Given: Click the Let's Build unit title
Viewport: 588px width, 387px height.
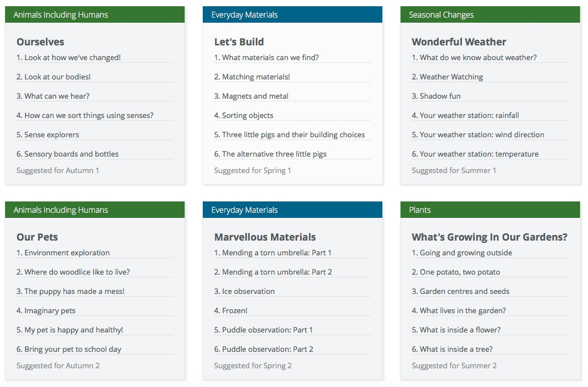Looking at the screenshot, I should 239,42.
